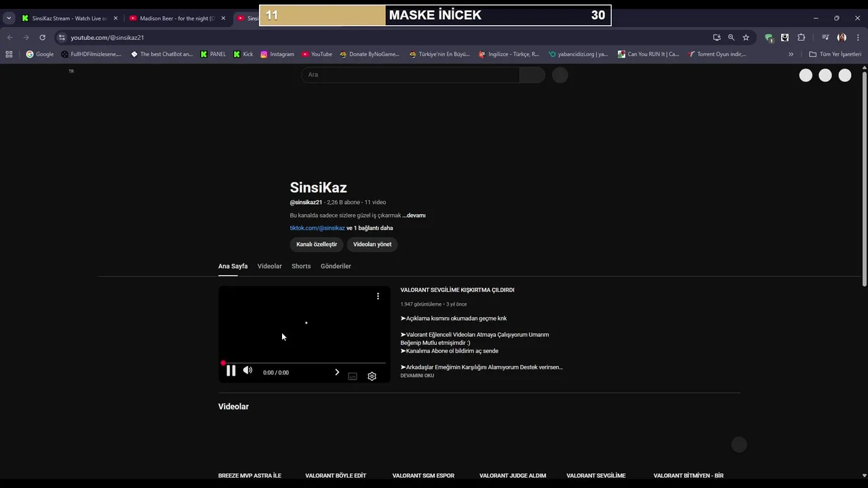The image size is (868, 488).
Task: Go back using browser back arrow
Action: click(x=9, y=37)
